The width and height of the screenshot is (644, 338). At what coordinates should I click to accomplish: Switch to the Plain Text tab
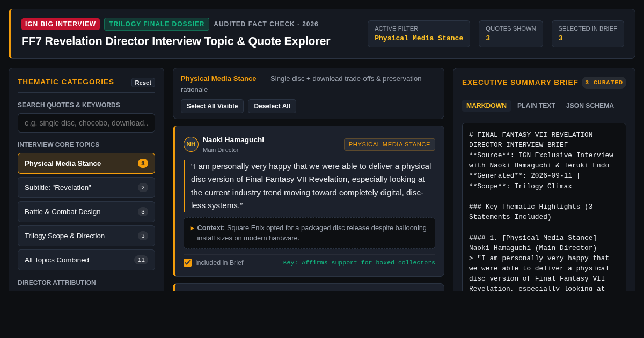536,106
